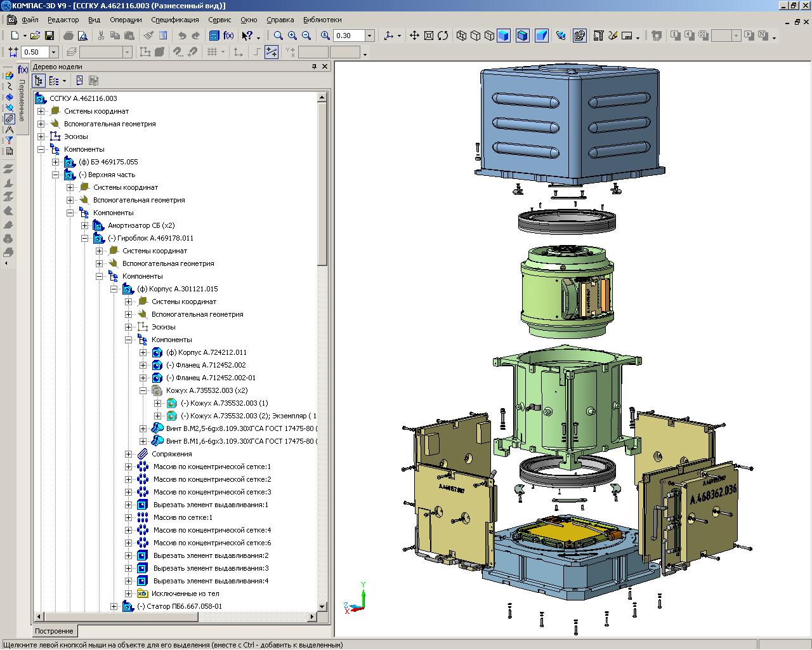Toggle shaded display mode

tap(503, 36)
